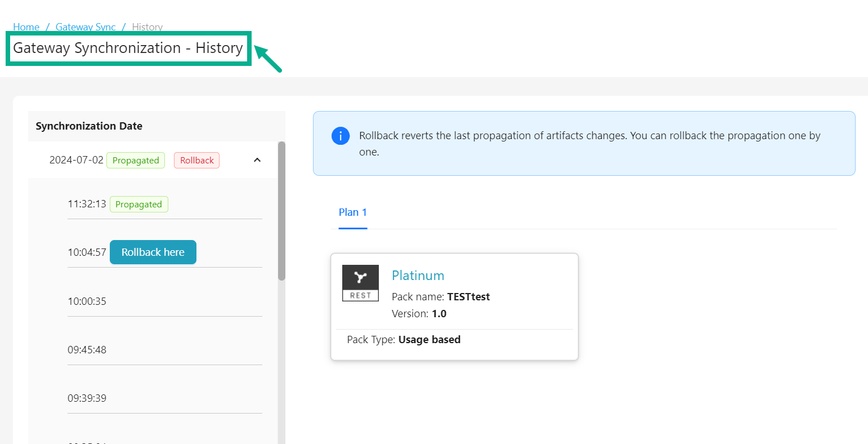
Task: Click the Propagated tag beside 11:32:13
Action: [138, 205]
